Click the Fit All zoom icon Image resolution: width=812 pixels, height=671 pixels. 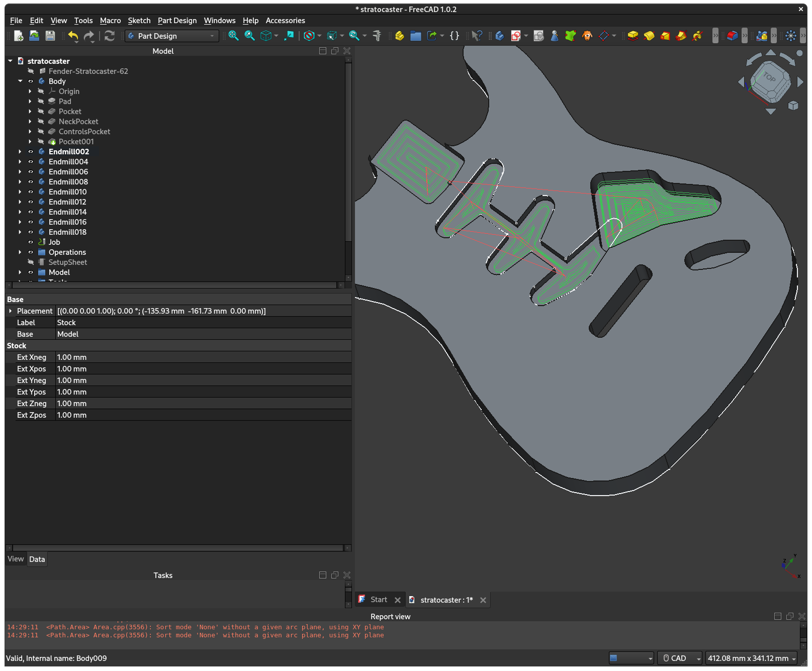(x=233, y=36)
